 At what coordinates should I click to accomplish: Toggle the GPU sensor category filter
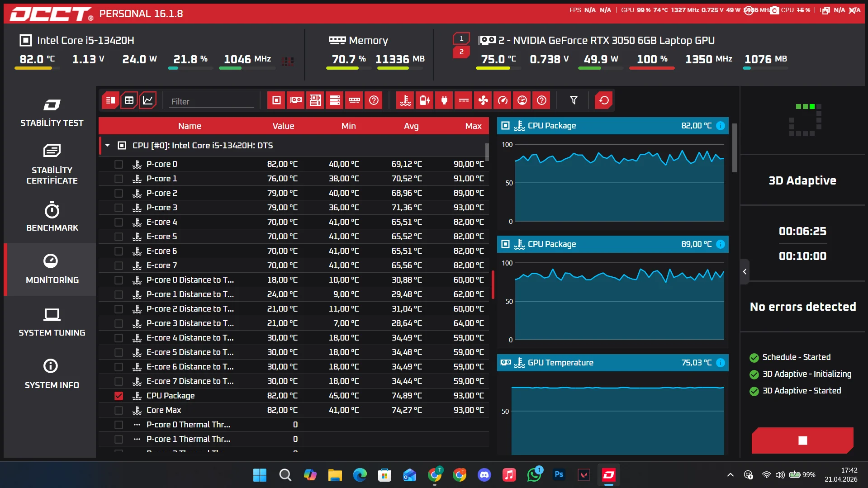click(296, 100)
